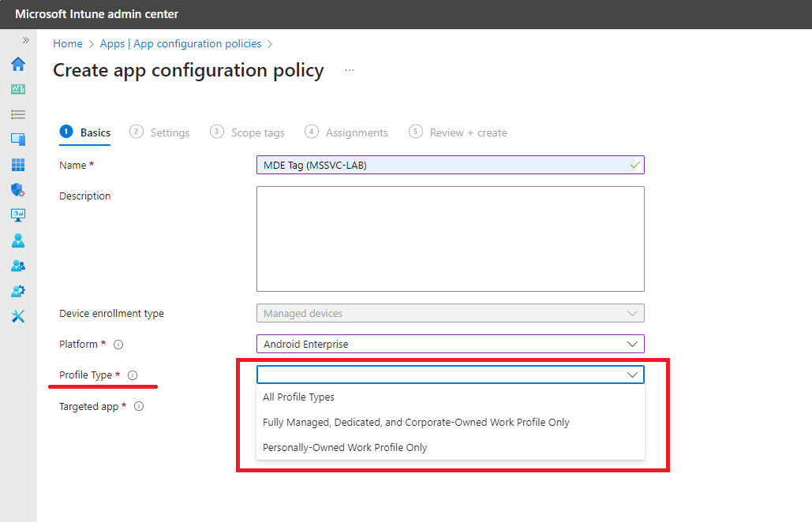Open Troubleshooting tools wrench icon

pos(18,316)
